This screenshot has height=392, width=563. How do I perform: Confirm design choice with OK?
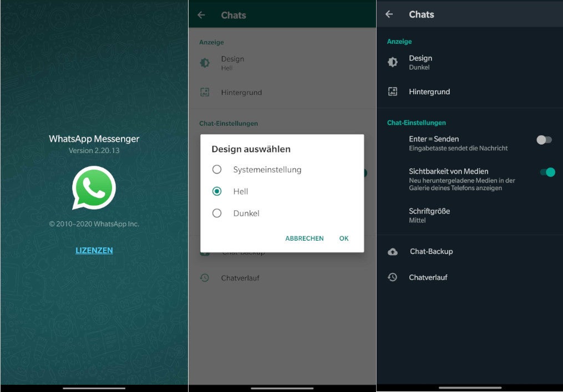[x=344, y=238]
